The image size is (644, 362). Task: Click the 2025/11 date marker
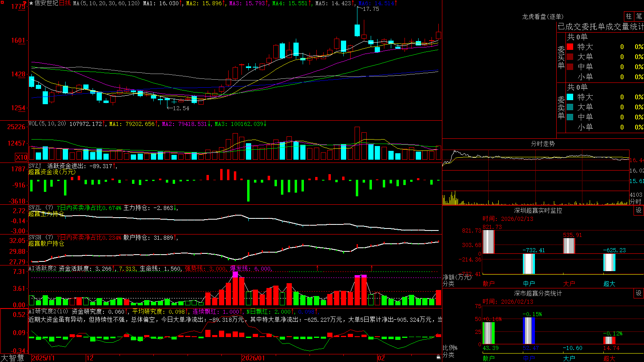(x=43, y=358)
